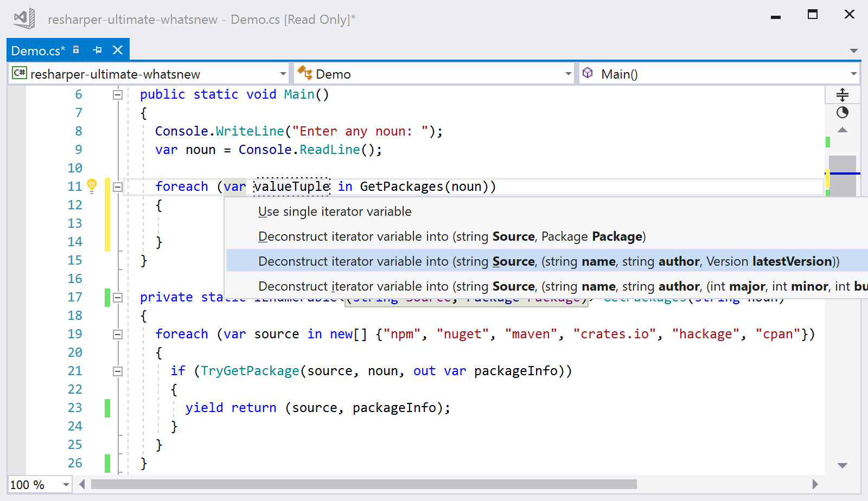Click TryGetPackage call on line 21

click(x=250, y=371)
